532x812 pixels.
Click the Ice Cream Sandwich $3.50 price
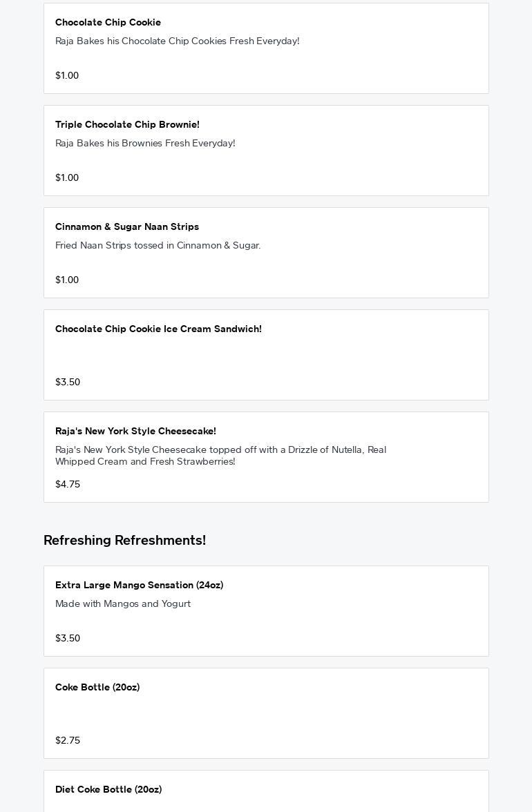pyautogui.click(x=68, y=383)
